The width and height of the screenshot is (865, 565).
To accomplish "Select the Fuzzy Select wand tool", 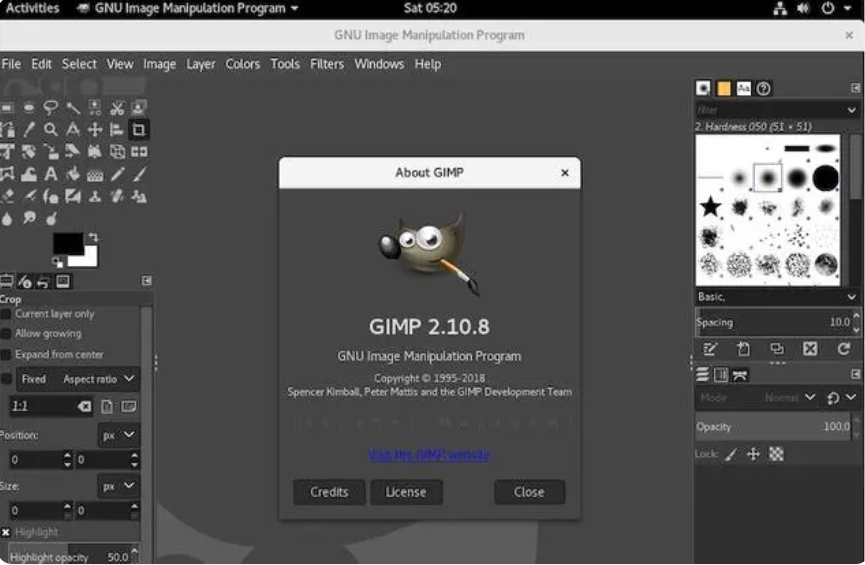I will pyautogui.click(x=73, y=108).
